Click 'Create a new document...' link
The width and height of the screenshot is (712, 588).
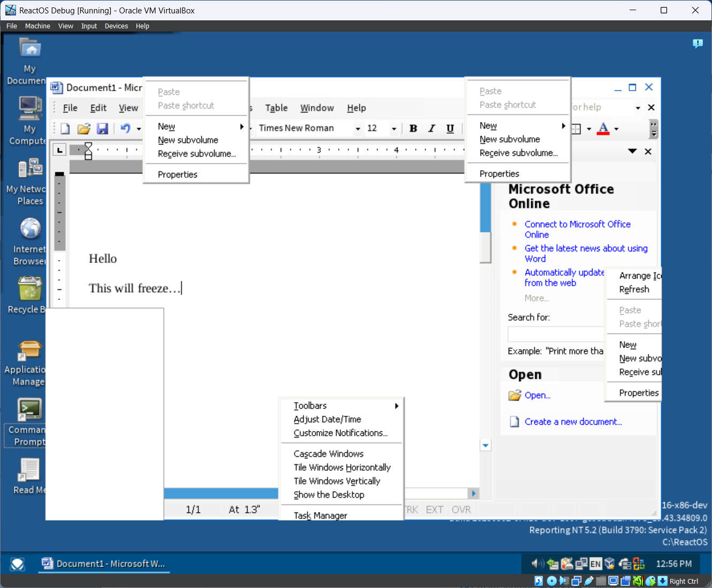point(573,422)
